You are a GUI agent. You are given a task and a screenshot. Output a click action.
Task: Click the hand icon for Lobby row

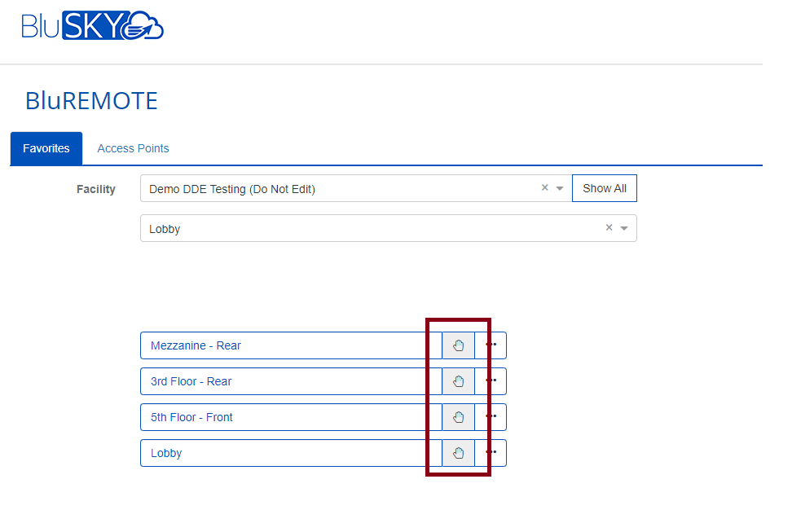[x=458, y=453]
